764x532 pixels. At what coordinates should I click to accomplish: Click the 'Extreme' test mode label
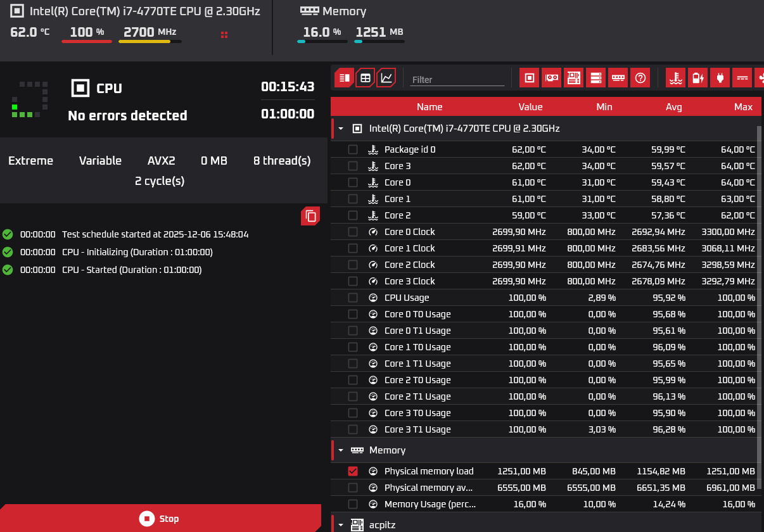coord(31,161)
